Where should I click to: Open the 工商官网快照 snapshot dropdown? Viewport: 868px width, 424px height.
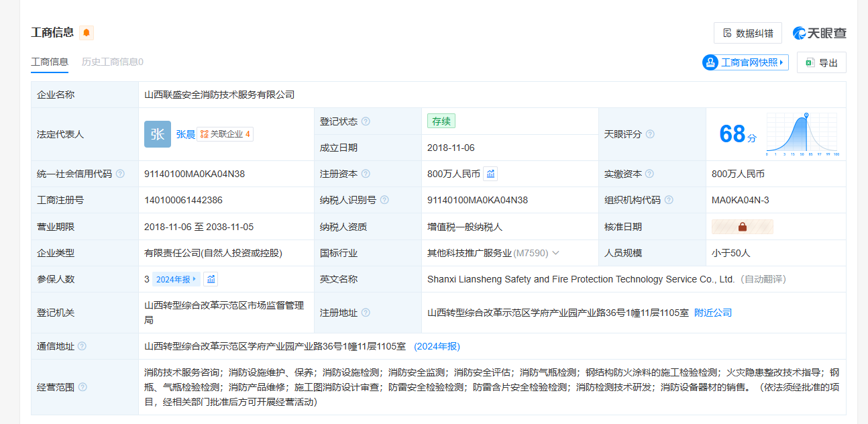pos(745,62)
